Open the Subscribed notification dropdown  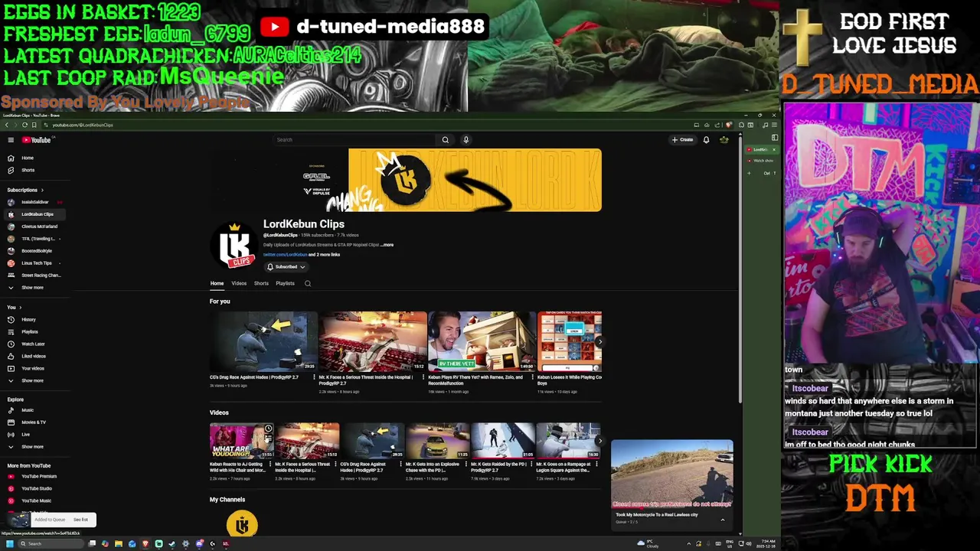pos(286,267)
